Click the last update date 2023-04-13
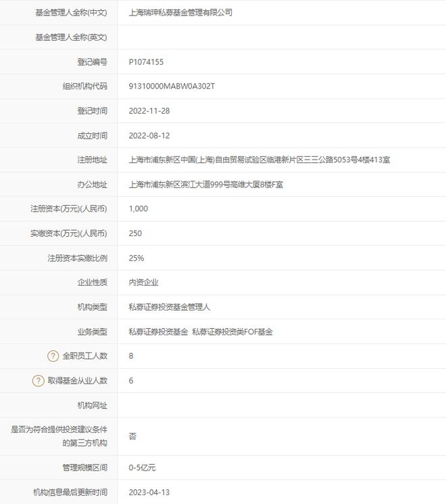 [149, 492]
